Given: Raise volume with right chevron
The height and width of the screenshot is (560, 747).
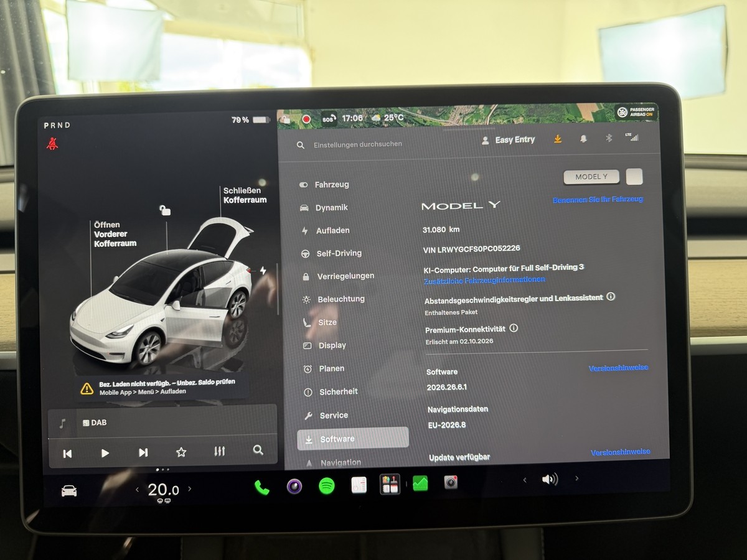Looking at the screenshot, I should 577,478.
